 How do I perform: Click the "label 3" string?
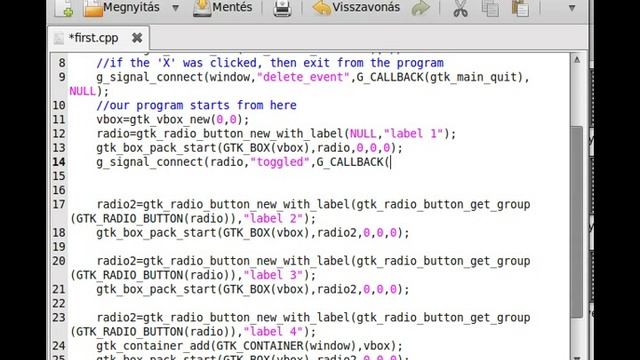coord(273,275)
